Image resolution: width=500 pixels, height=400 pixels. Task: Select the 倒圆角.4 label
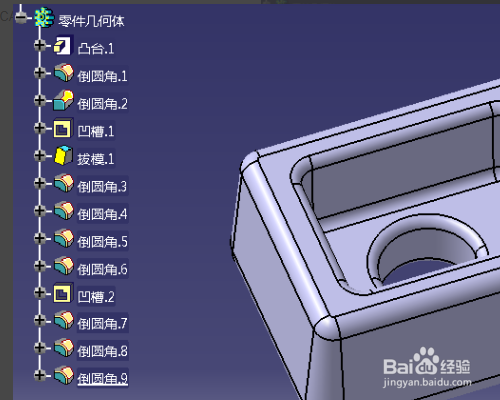[102, 214]
